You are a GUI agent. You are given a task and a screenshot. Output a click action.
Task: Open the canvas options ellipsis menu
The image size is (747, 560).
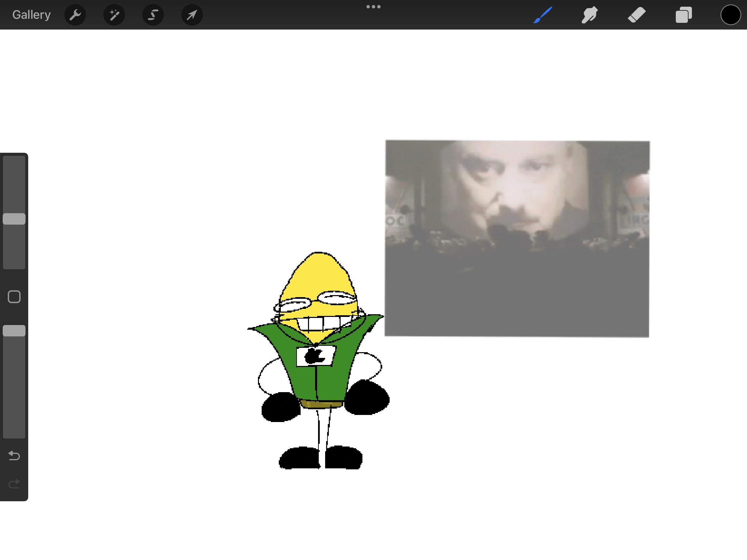373,6
